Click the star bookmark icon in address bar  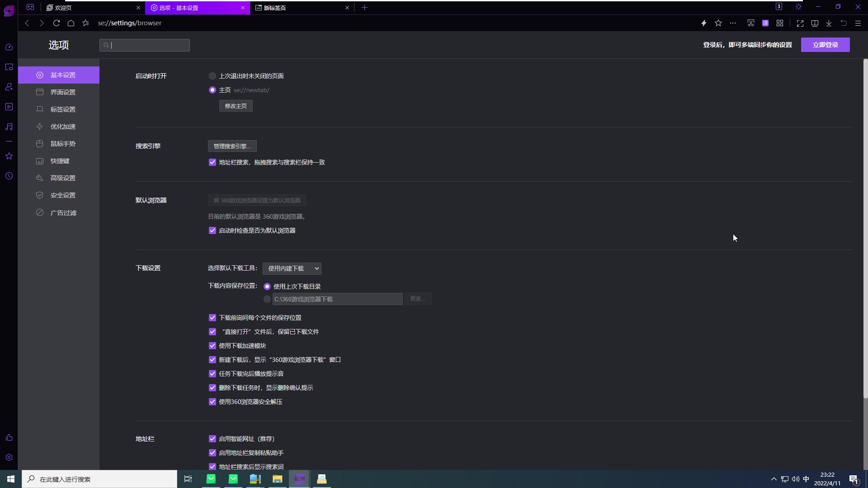[718, 23]
